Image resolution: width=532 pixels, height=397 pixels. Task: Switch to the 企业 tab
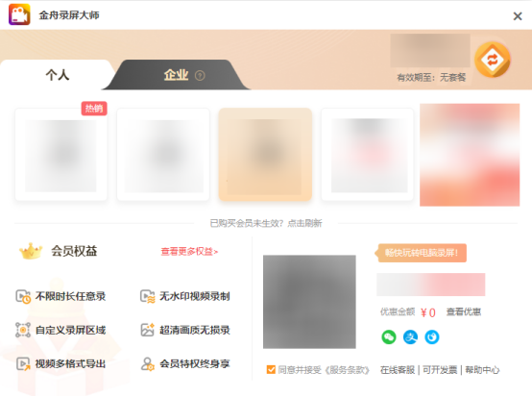[176, 75]
